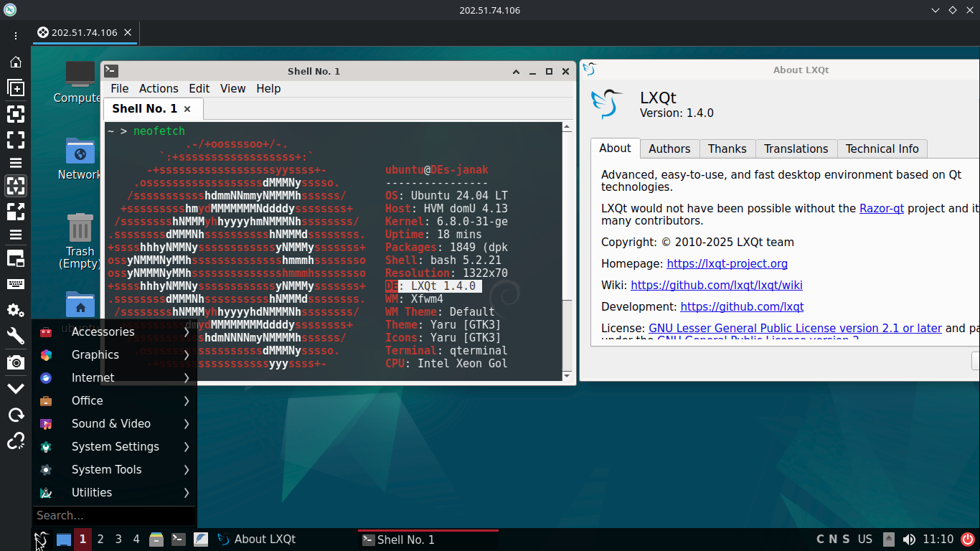Launch the file manager from quick launch

pos(156,540)
